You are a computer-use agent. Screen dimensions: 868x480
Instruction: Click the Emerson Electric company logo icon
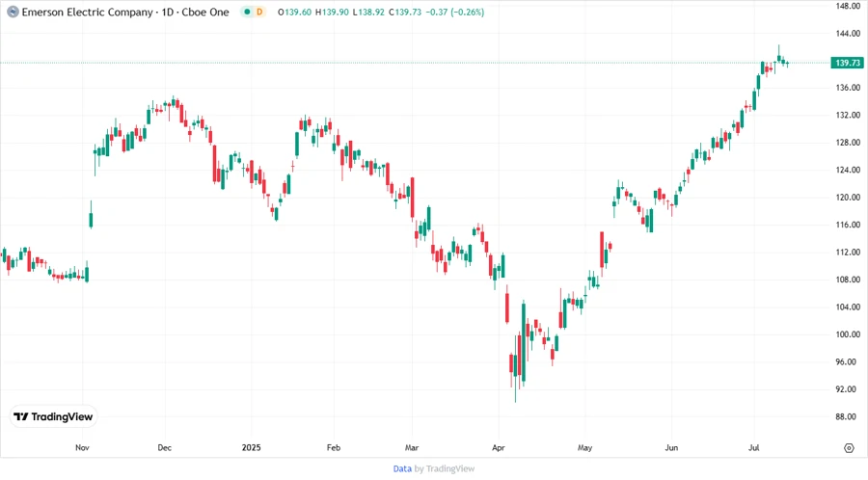[13, 12]
